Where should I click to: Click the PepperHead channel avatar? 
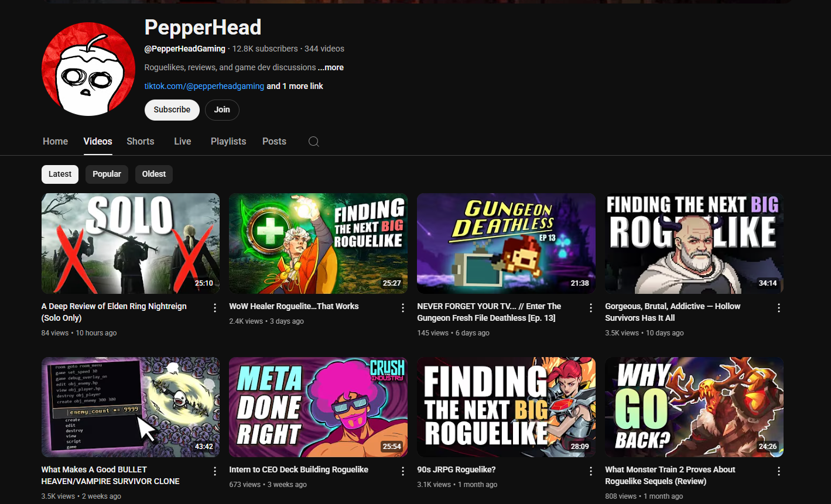click(88, 69)
